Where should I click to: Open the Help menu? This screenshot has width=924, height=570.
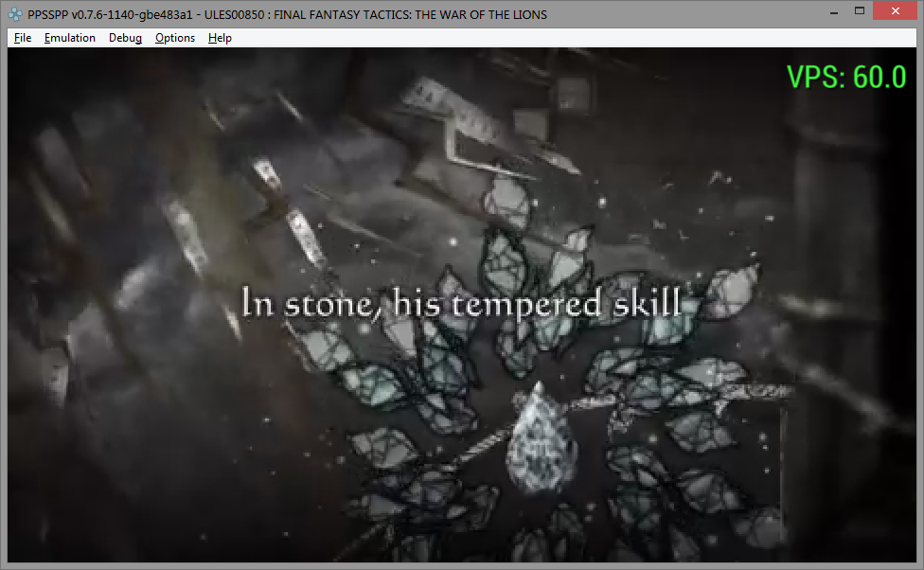pos(220,38)
